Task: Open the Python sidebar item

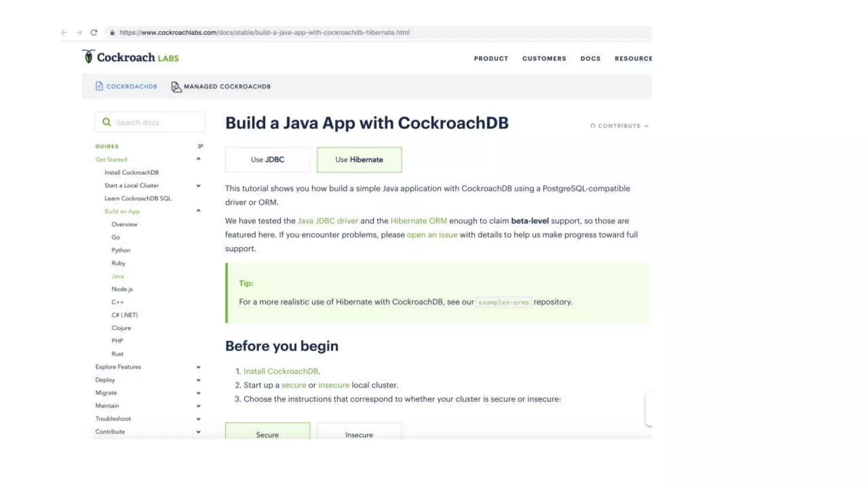Action: (x=121, y=250)
